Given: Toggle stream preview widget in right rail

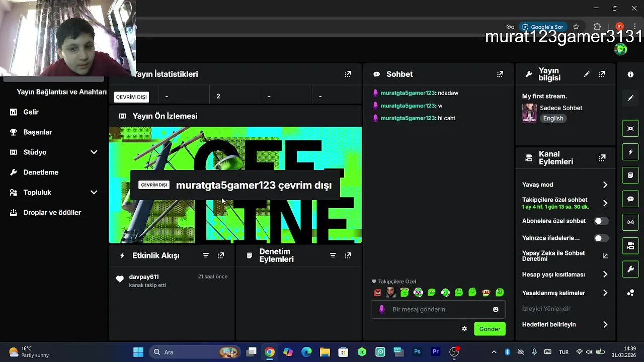Looking at the screenshot, I should pyautogui.click(x=630, y=128).
